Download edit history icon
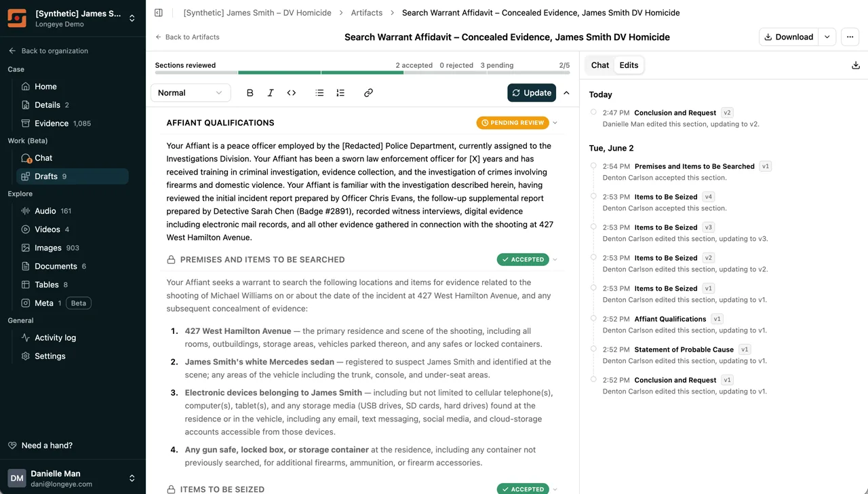The width and height of the screenshot is (868, 494). 856,65
